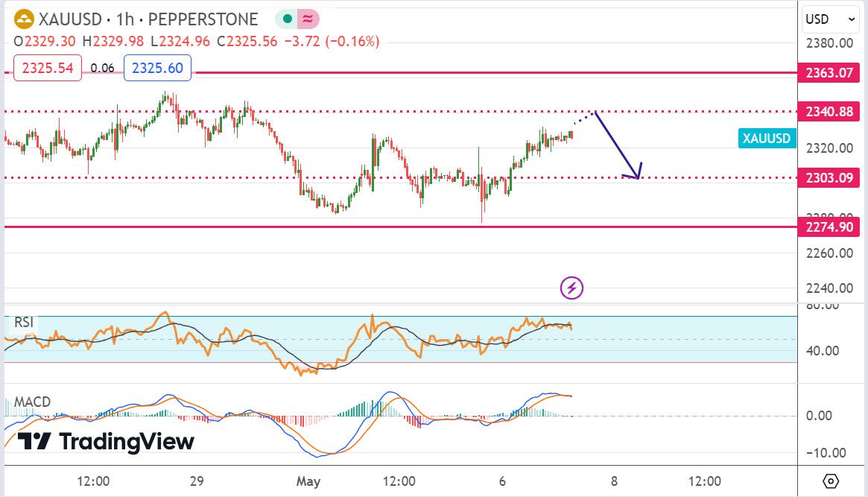The image size is (868, 497).
Task: Open the USD currency dropdown
Action: [x=829, y=19]
